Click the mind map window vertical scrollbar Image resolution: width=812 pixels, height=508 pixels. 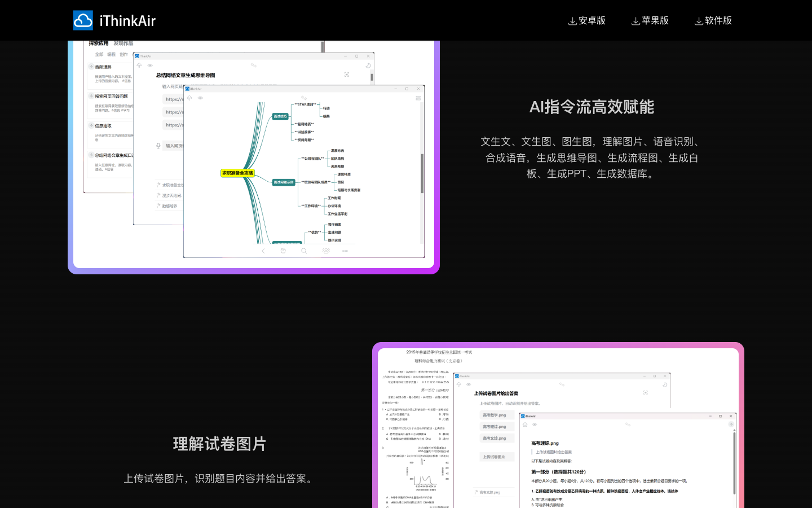(x=422, y=173)
